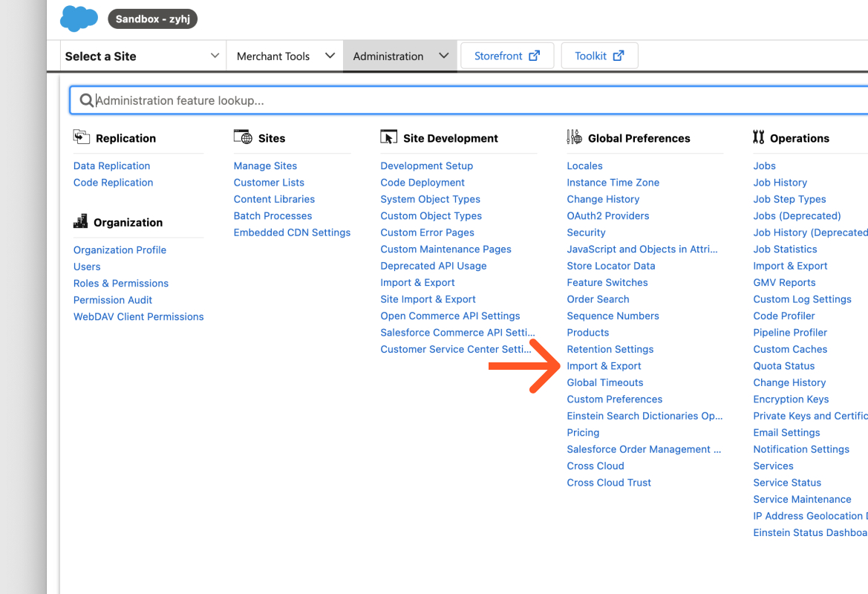Image resolution: width=868 pixels, height=594 pixels.
Task: Open Development Setup
Action: tap(427, 166)
